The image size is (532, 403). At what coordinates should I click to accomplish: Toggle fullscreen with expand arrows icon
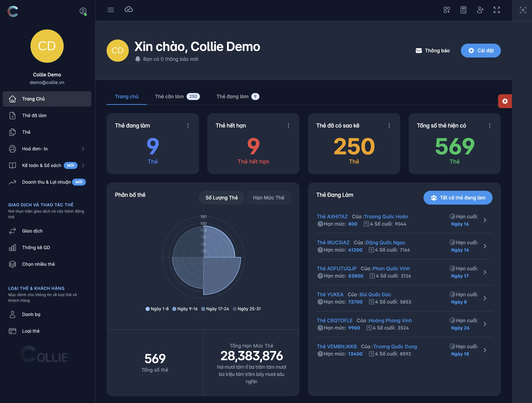tap(497, 10)
